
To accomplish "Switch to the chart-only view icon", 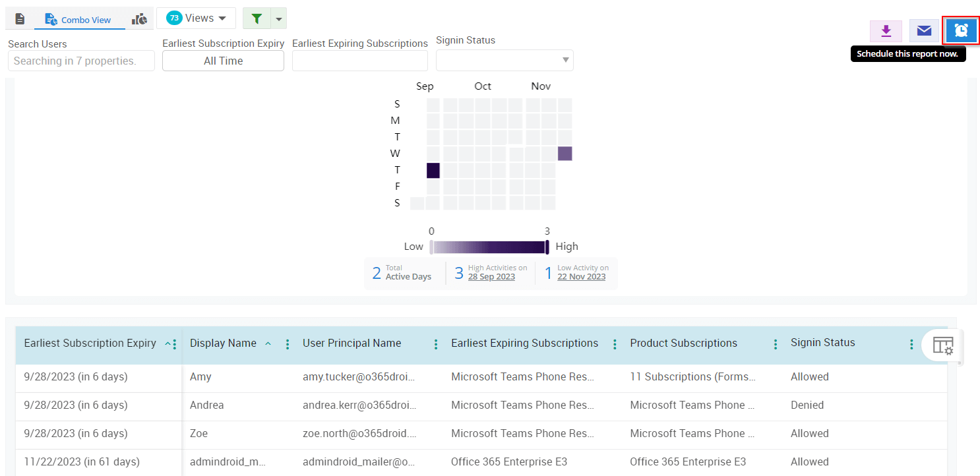I will pyautogui.click(x=139, y=19).
